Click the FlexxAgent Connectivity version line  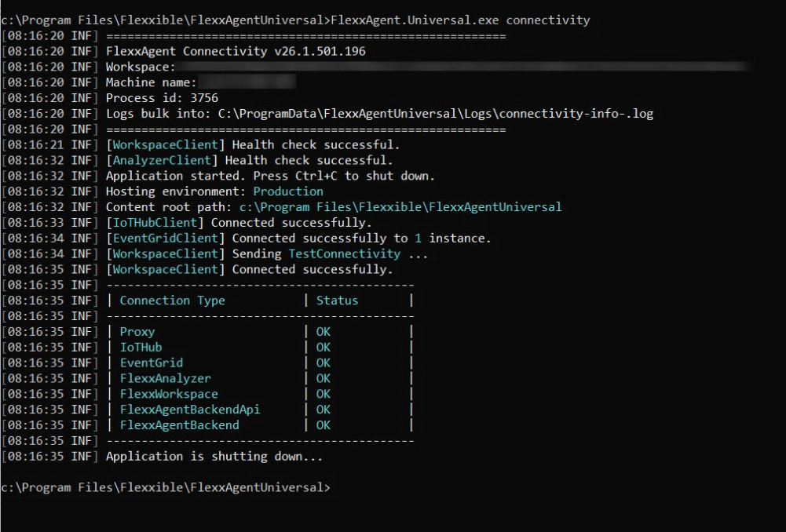(x=236, y=51)
